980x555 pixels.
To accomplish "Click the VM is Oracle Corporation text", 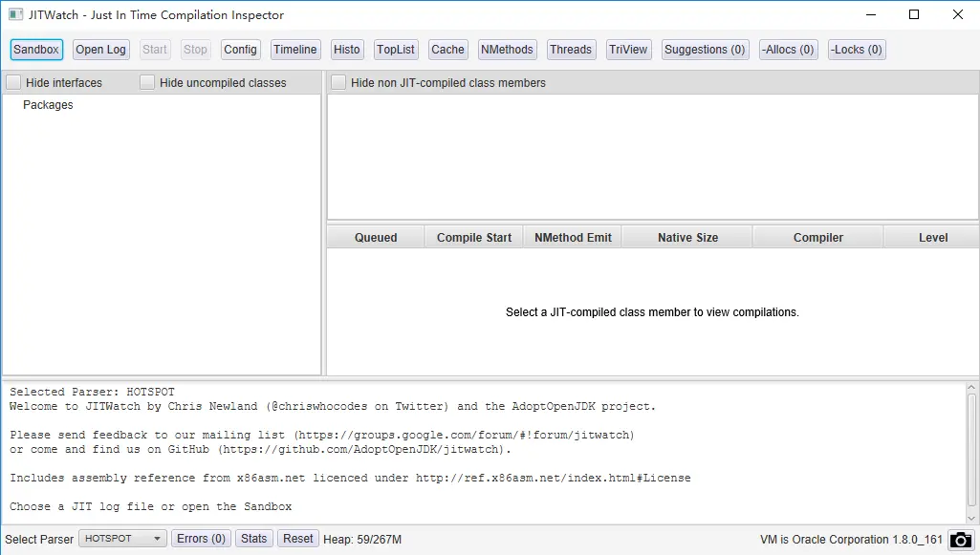I will [851, 540].
